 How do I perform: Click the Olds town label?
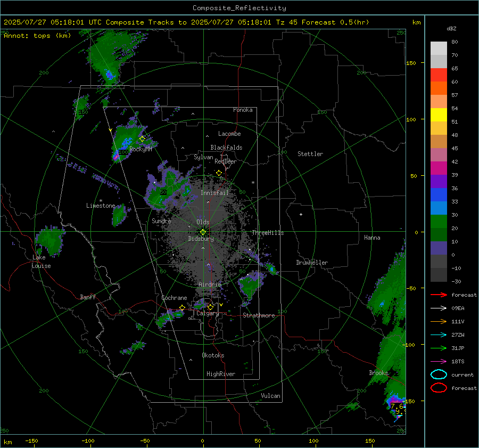click(203, 222)
